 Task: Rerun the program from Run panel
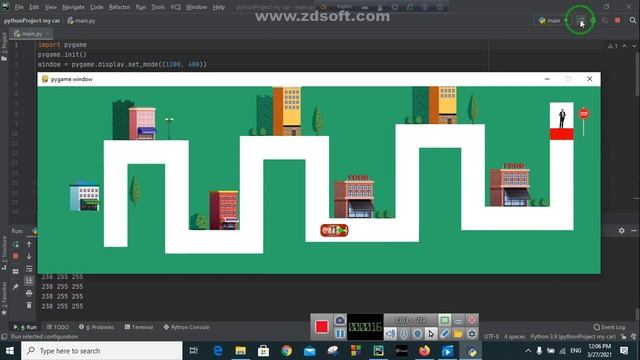(x=16, y=244)
